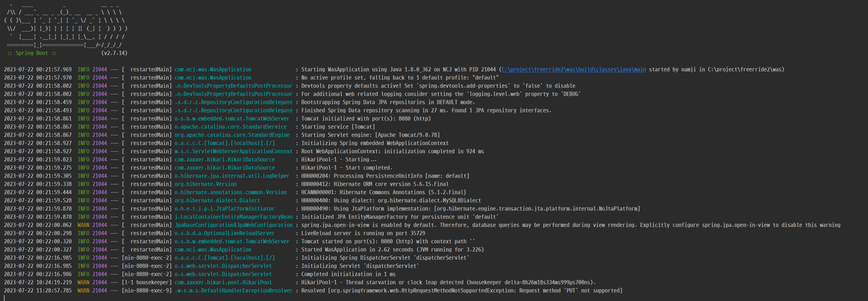
Task: Select logger 'o.h.e.t.j.p.i.JtaPlatformInitiator'
Action: point(225,209)
